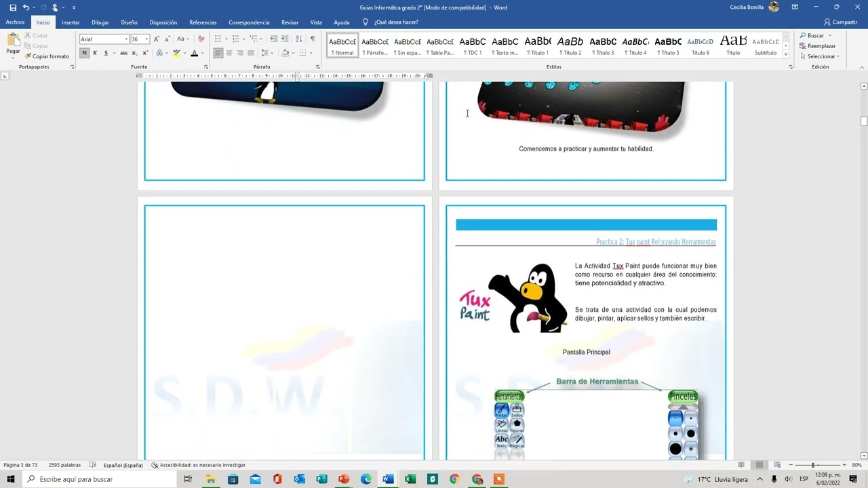Open the Párrafo dialog launcher
Screen dimensions: 868x488
point(318,67)
